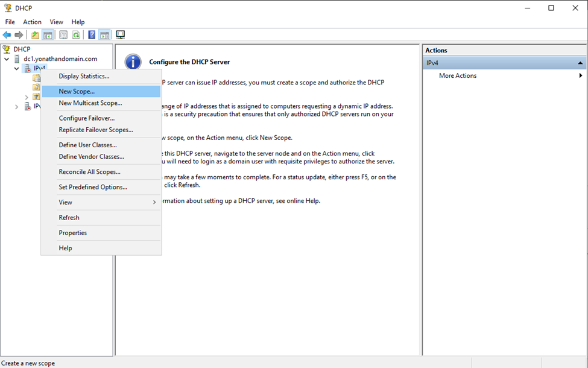Select the IPv6 node below IPv4
The image size is (588, 368).
click(37, 106)
